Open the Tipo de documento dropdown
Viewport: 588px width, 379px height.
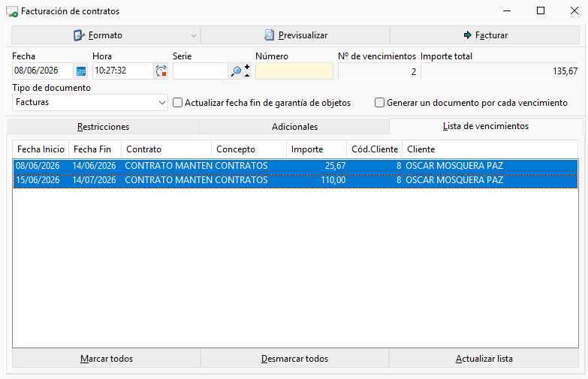pos(161,102)
